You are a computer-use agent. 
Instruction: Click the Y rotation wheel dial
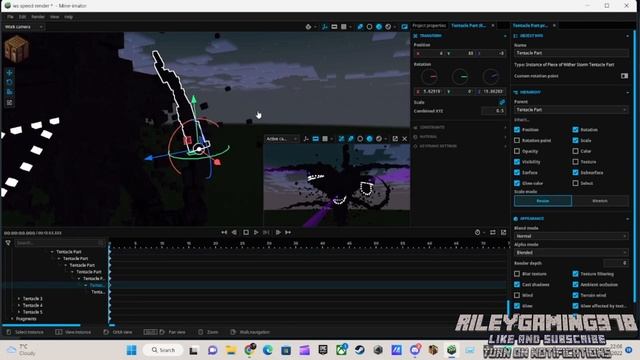[460, 77]
